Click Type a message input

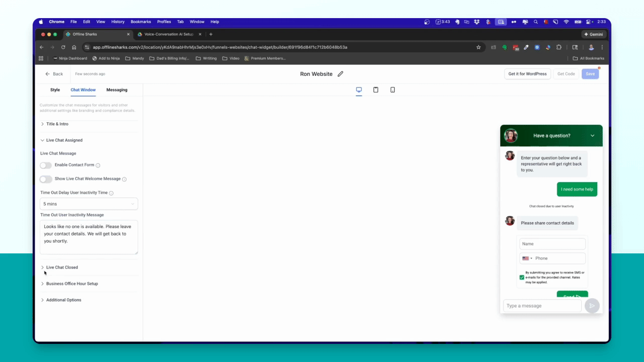tap(543, 306)
